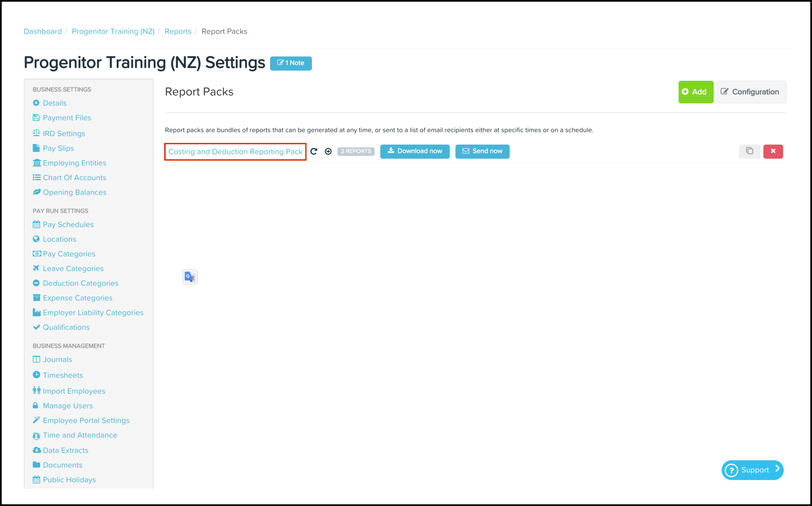Open Pay Schedules in the sidebar
Screen dimensions: 812x506
pos(68,224)
